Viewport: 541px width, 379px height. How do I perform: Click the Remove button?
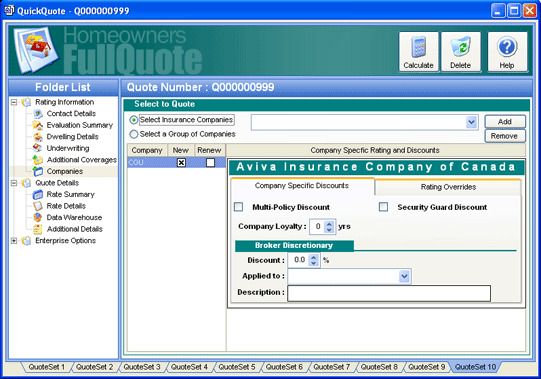[505, 136]
